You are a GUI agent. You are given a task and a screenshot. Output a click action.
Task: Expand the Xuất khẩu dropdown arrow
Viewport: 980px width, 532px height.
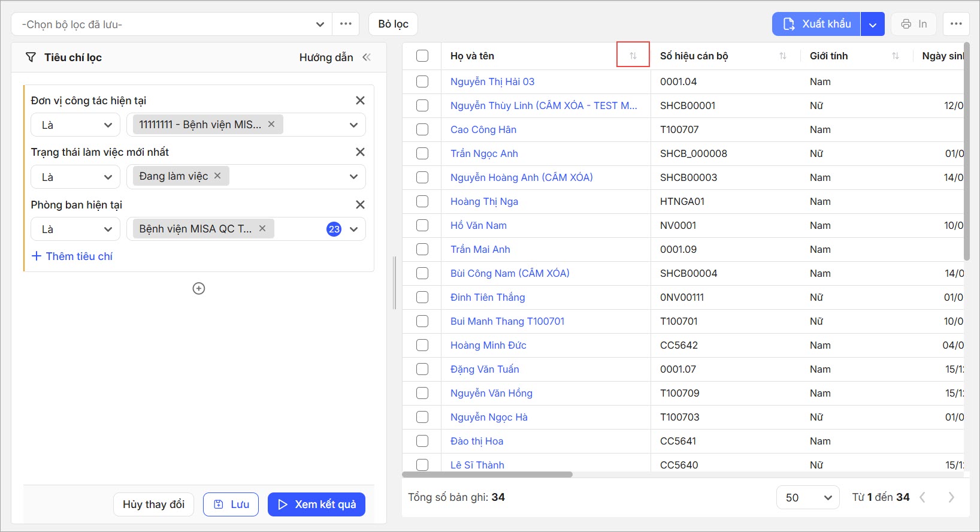pos(873,25)
